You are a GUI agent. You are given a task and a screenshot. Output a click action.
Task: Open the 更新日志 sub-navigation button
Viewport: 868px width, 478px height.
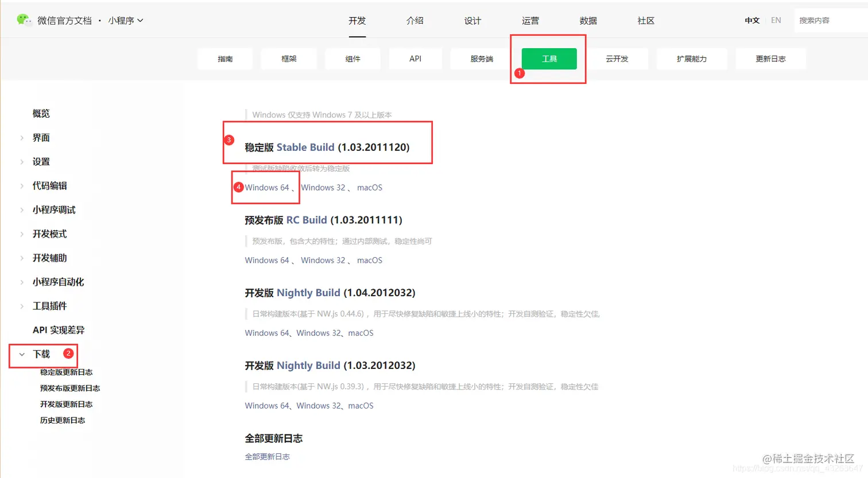[x=770, y=59]
